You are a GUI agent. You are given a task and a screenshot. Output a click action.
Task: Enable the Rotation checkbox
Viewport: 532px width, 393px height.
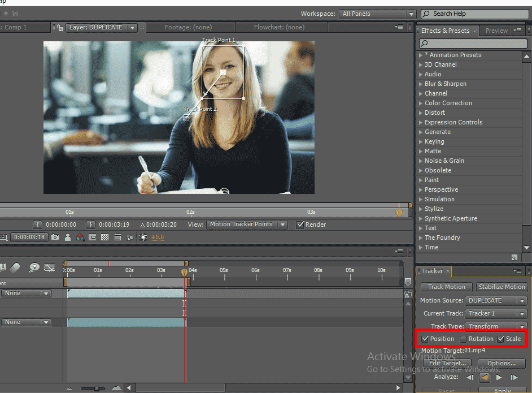[x=463, y=339]
